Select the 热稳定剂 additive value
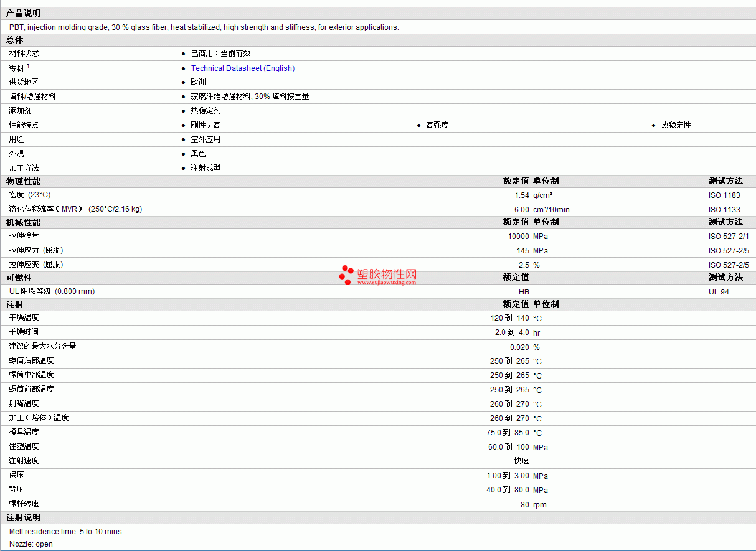Image resolution: width=756 pixels, height=551 pixels. [206, 111]
